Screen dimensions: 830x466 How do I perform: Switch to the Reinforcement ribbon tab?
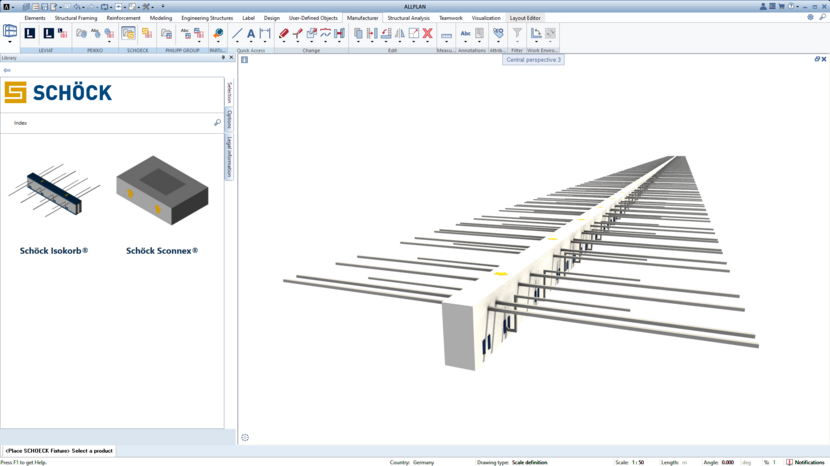124,18
